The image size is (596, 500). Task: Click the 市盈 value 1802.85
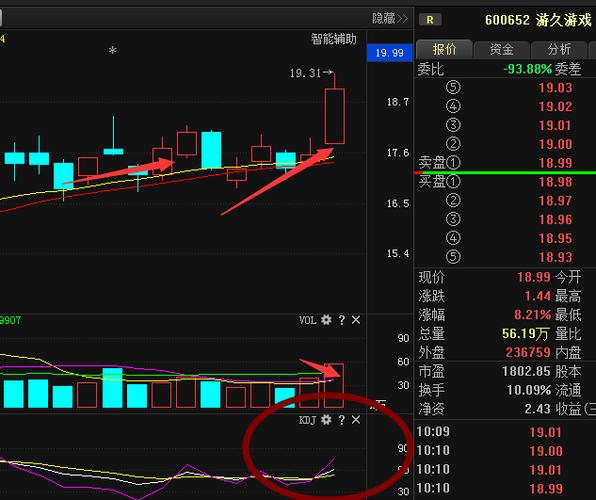coord(526,371)
